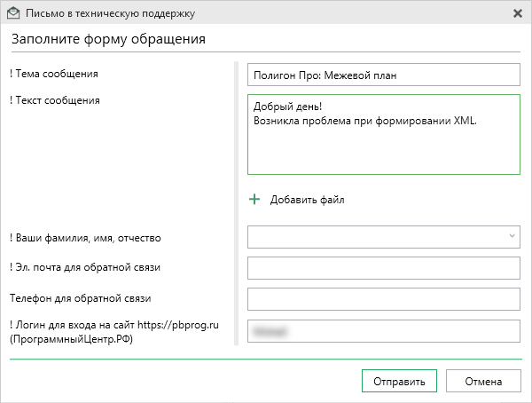This screenshot has height=403, width=532.
Task: Close the support letter dialog
Action: (518, 13)
